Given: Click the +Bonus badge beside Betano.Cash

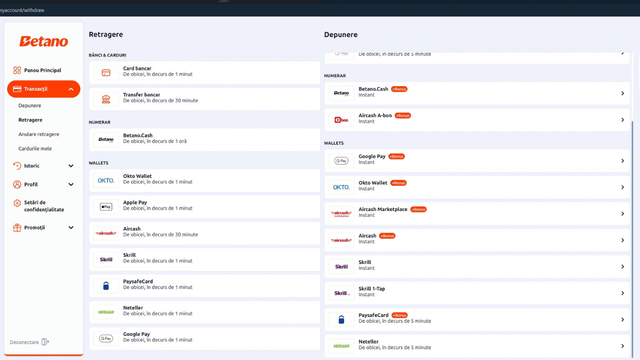Looking at the screenshot, I should click(399, 89).
